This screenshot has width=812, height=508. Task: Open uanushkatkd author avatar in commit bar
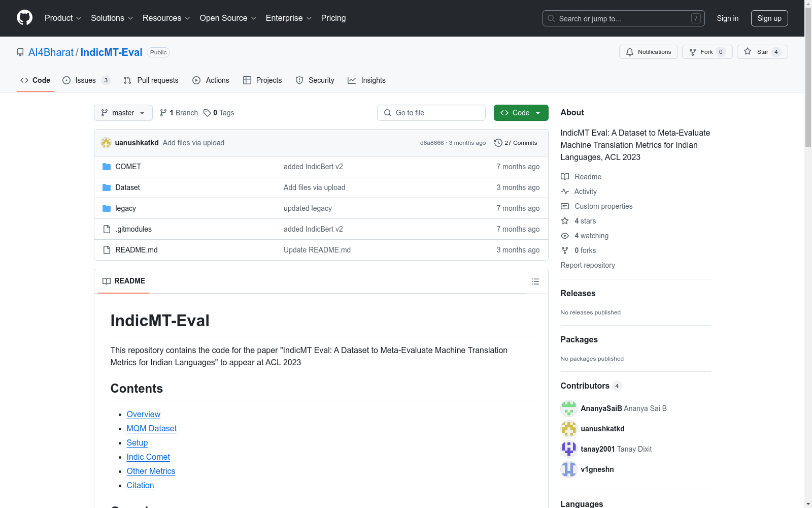106,143
